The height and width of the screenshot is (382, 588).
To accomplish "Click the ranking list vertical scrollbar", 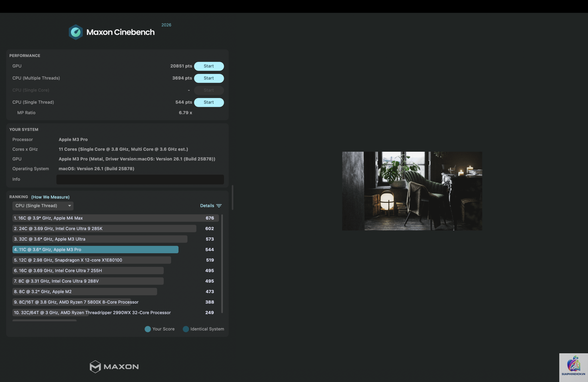I will [222, 264].
